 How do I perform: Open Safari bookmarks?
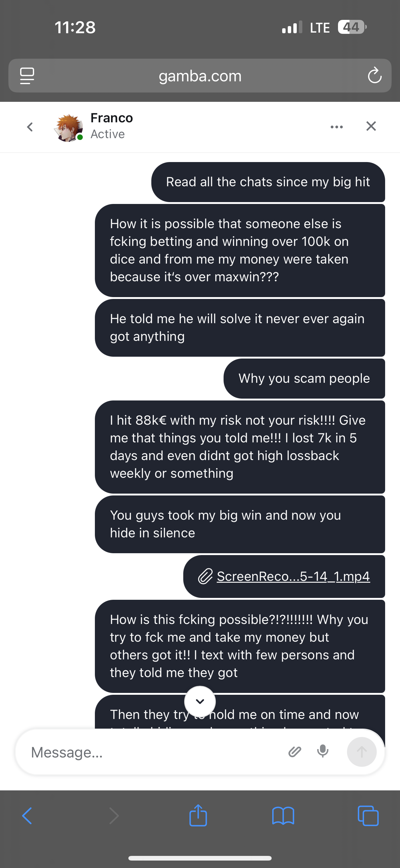[283, 816]
